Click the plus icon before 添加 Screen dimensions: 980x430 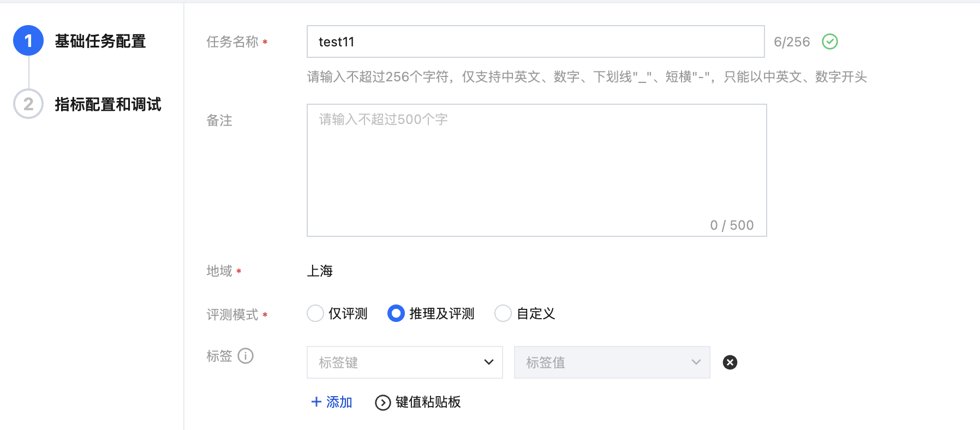(316, 402)
